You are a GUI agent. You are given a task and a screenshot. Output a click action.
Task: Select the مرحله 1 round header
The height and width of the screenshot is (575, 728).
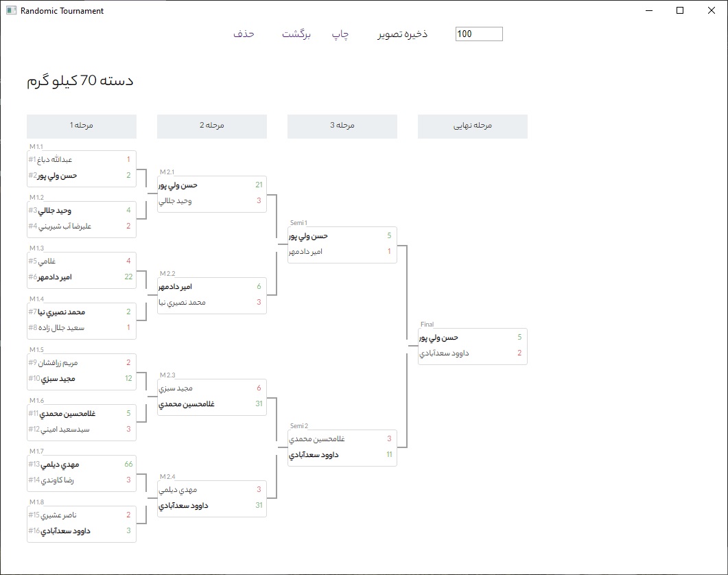click(82, 126)
